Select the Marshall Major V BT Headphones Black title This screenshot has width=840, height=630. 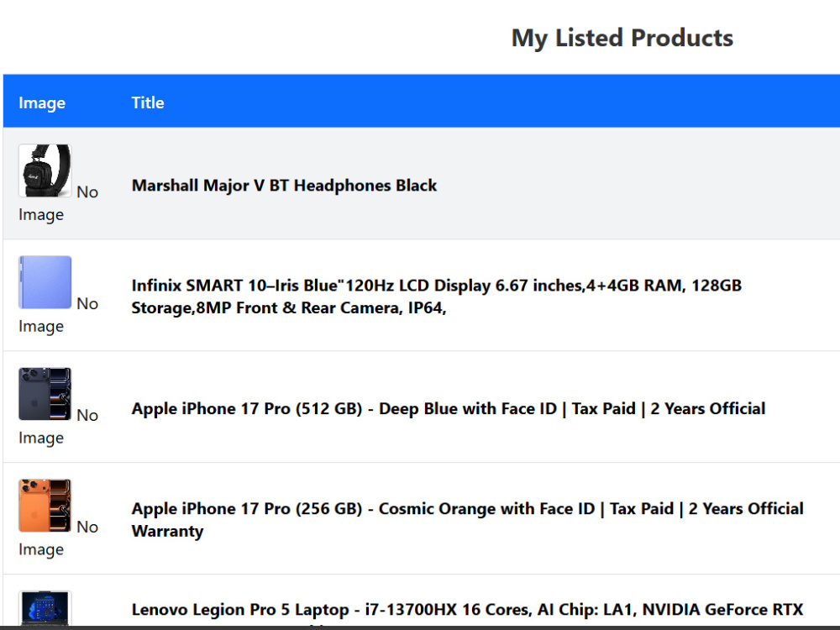point(284,186)
